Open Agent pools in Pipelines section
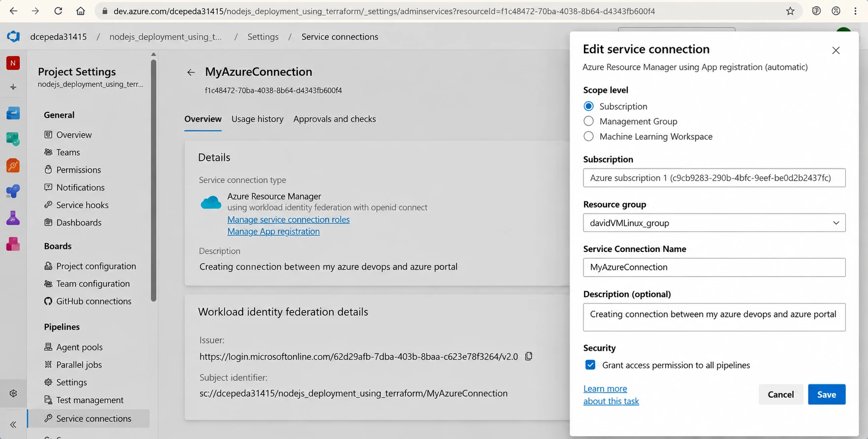The image size is (868, 439). click(79, 347)
